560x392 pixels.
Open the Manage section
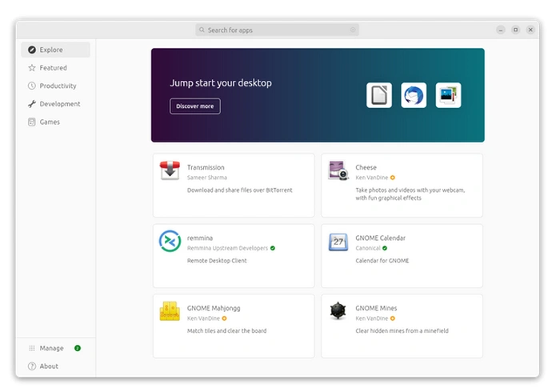(55, 348)
